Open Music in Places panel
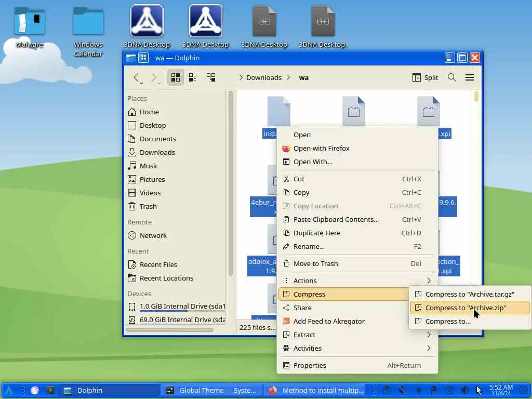Image resolution: width=532 pixels, height=399 pixels. coord(175,166)
